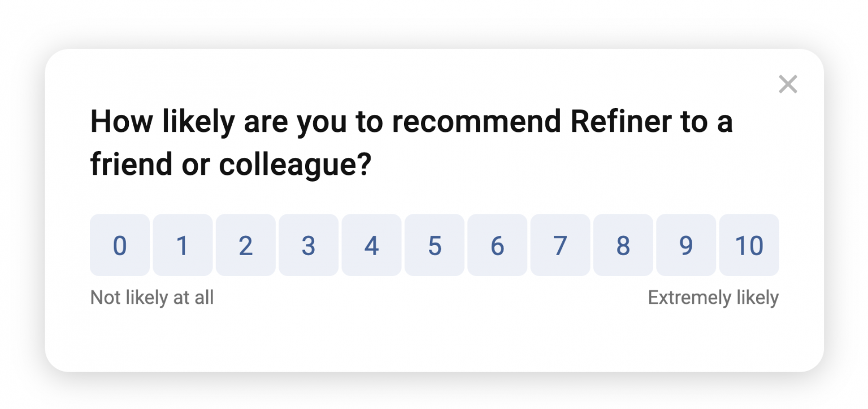Select the middle rating of 5
The image size is (868, 409).
(434, 245)
